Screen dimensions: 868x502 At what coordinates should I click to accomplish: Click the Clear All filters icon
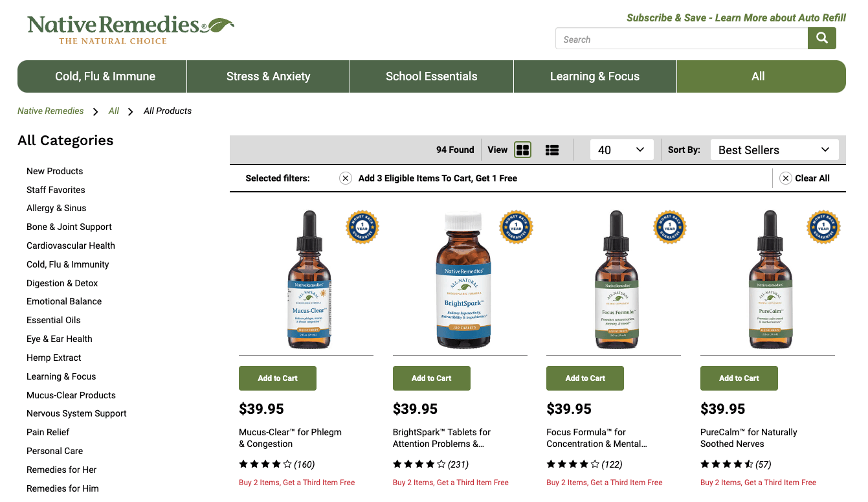point(786,178)
